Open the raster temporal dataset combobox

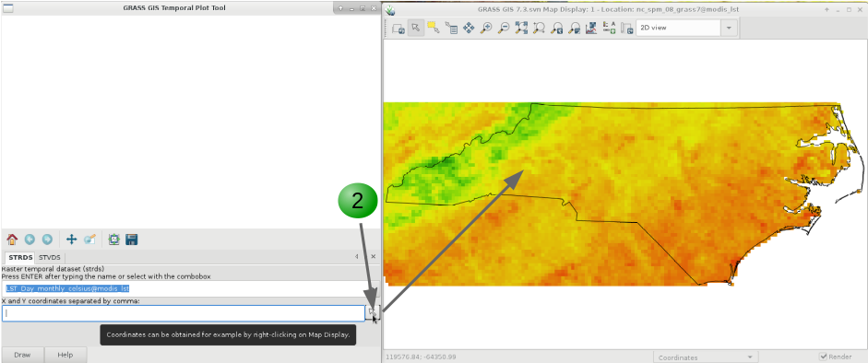pos(190,288)
